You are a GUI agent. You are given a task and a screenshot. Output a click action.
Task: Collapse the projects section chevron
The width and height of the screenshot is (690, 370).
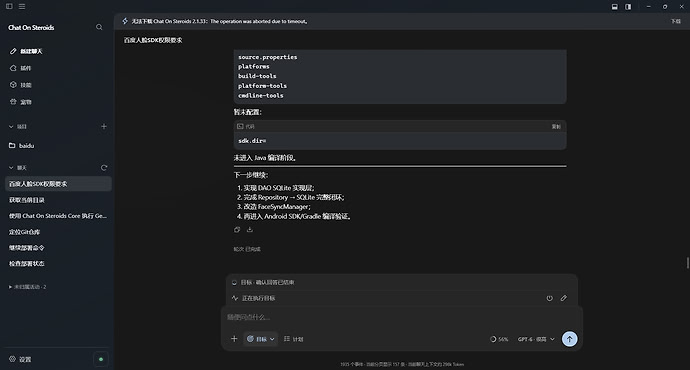(11, 127)
